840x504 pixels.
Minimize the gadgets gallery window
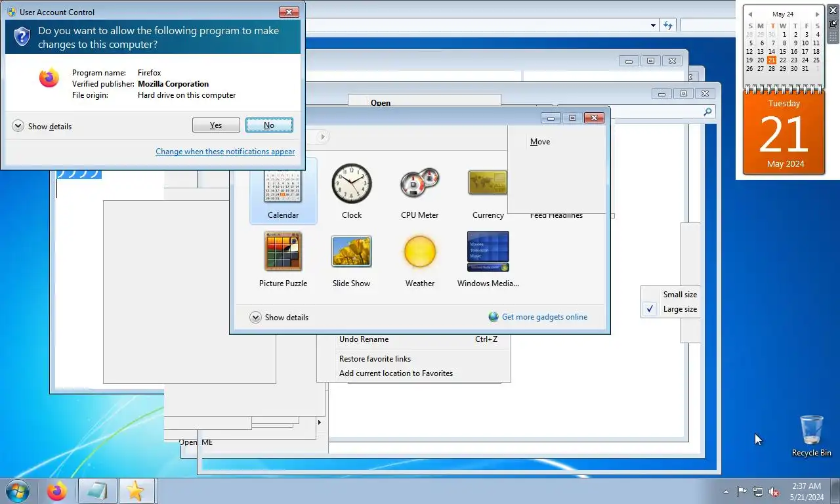551,117
